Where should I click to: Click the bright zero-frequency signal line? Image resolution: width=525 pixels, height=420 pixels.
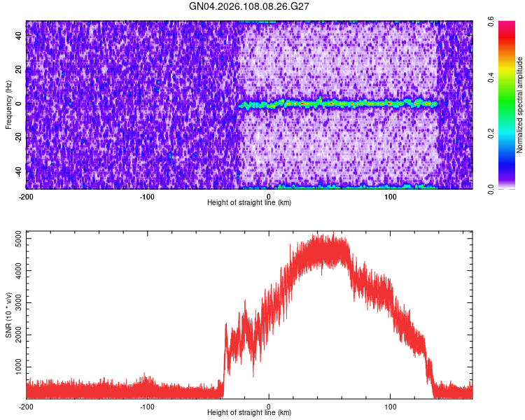point(338,104)
